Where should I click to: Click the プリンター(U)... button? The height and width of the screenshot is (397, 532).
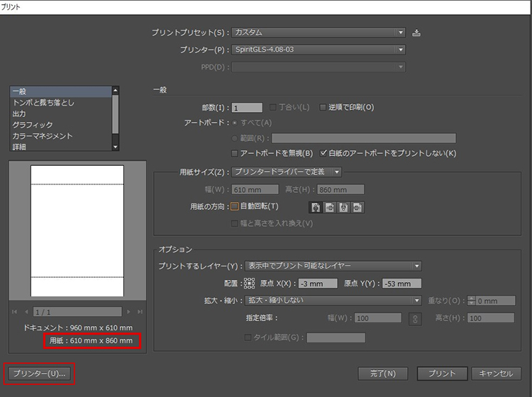[39, 374]
